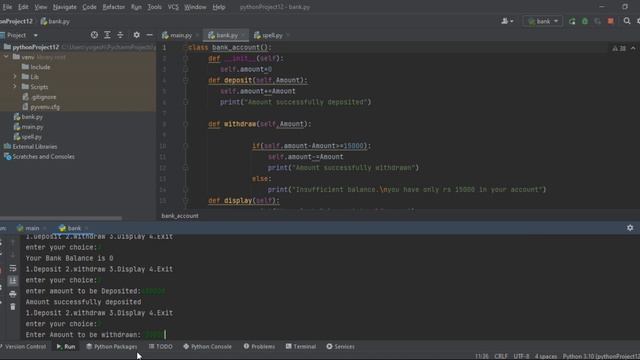Hide the Project tool window with the dash icon
This screenshot has width=640, height=360.
[x=149, y=35]
